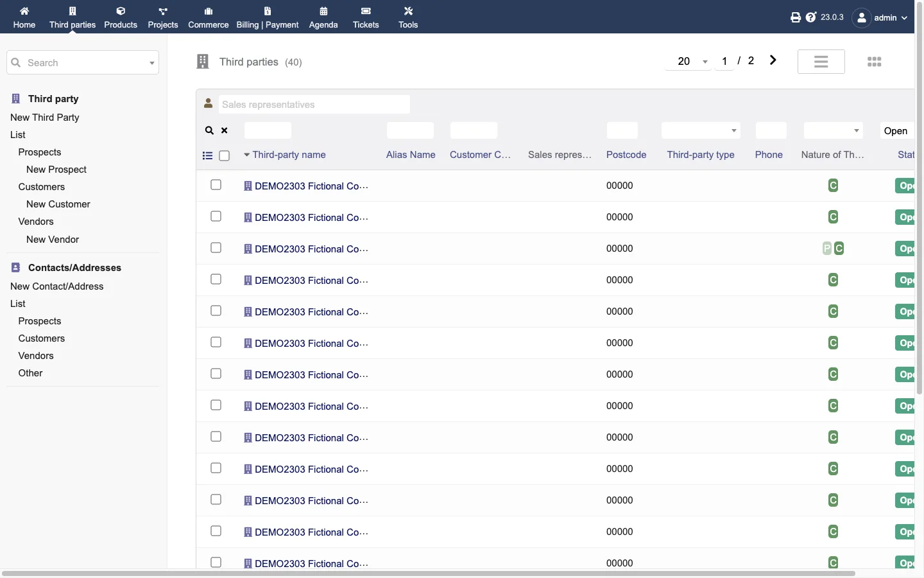
Task: Click the Third party sidebar heading
Action: (53, 99)
